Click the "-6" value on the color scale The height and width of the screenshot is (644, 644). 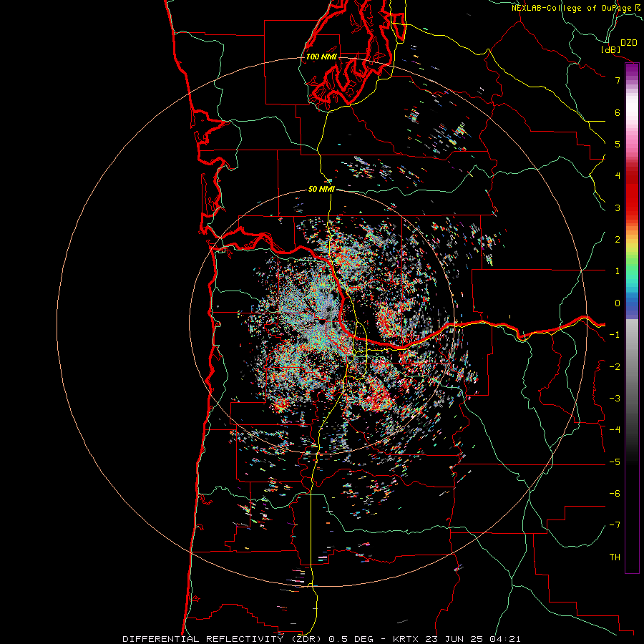(x=615, y=493)
